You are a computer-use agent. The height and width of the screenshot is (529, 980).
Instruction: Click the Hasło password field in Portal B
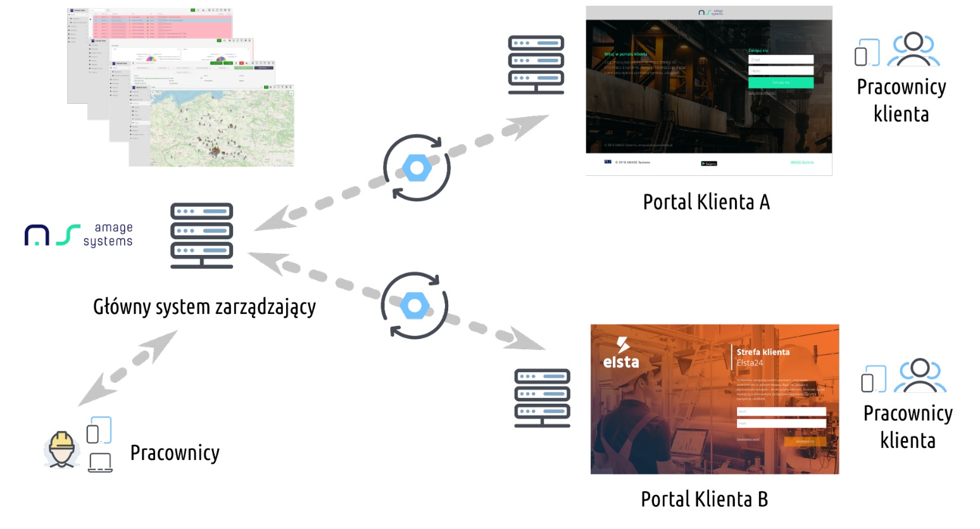(781, 423)
